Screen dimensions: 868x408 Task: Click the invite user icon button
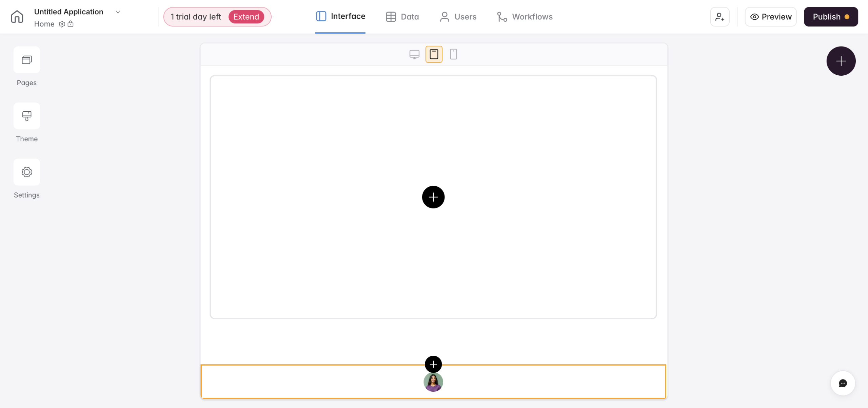tap(719, 17)
